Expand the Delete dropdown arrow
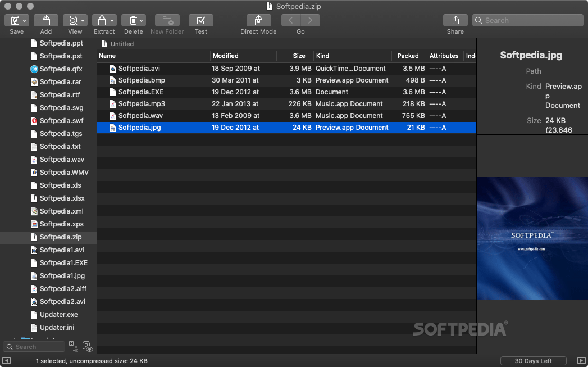 click(142, 21)
